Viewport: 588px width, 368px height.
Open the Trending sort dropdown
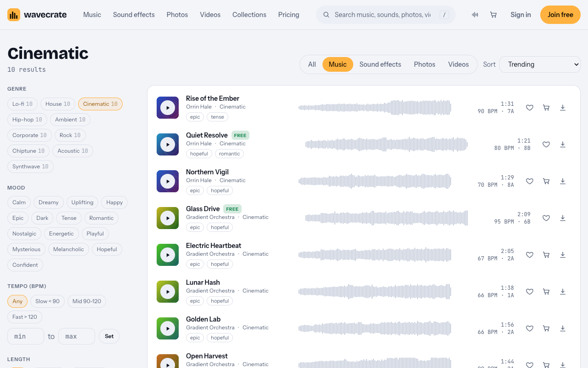click(540, 64)
